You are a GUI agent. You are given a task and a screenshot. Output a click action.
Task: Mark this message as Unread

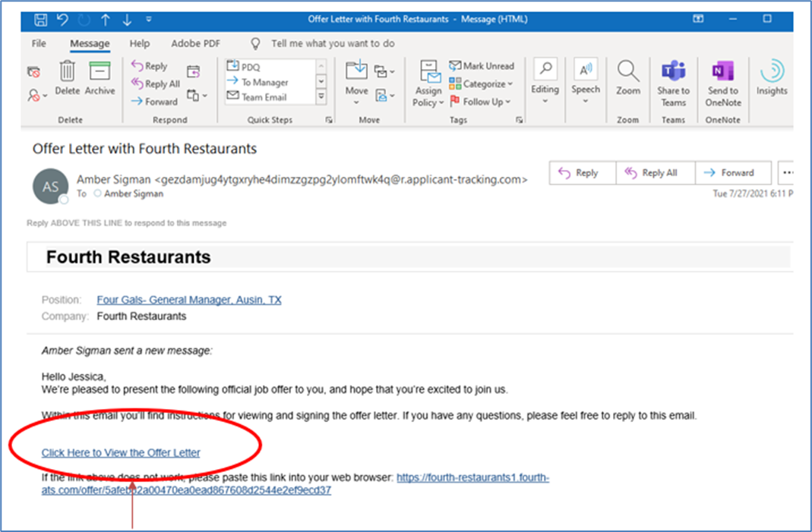click(482, 66)
